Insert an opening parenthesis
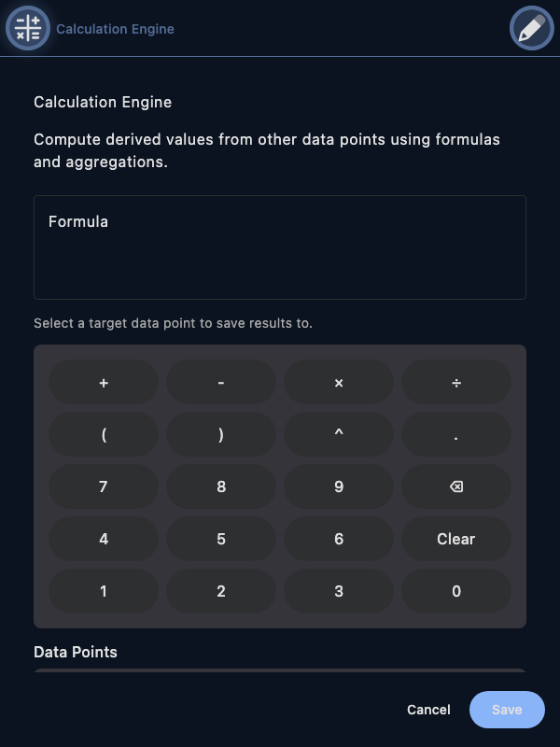The image size is (560, 747). click(x=103, y=434)
